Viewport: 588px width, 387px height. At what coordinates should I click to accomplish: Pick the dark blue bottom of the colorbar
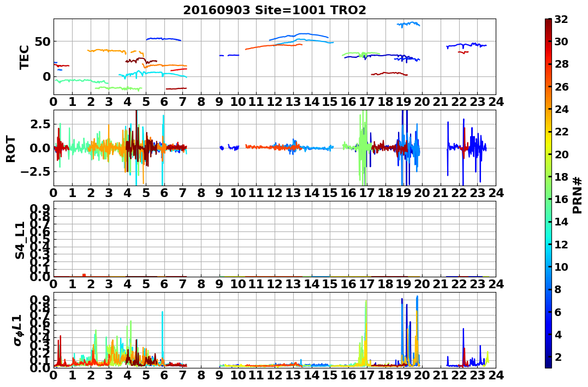click(x=548, y=364)
